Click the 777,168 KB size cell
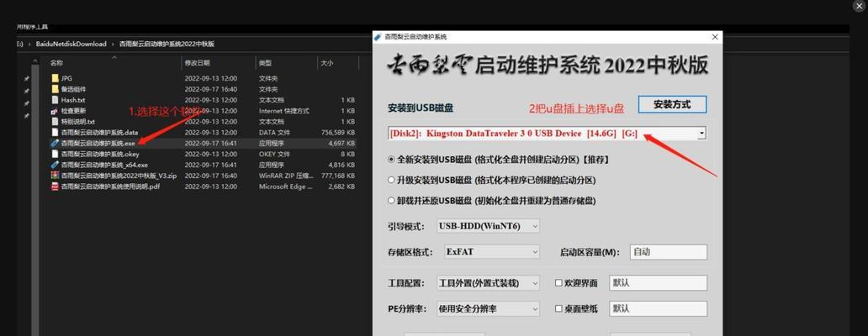The width and height of the screenshot is (868, 336). (x=338, y=176)
